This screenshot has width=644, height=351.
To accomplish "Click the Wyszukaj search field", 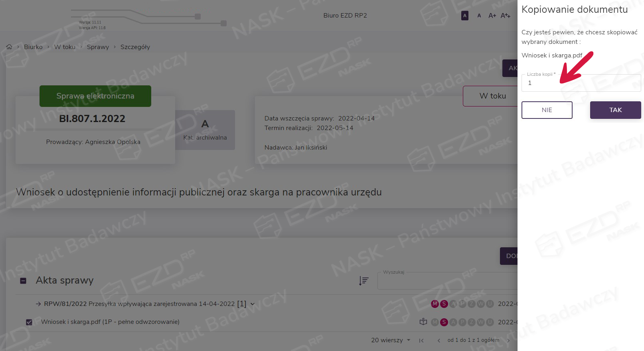I will (x=447, y=281).
